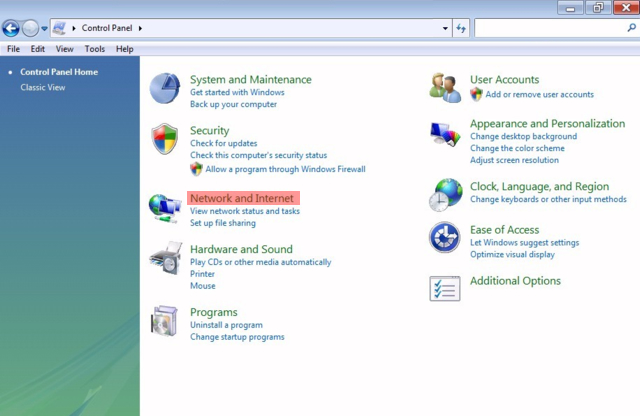The width and height of the screenshot is (640, 416).
Task: Click Play CDs or other media automatically
Action: (x=260, y=262)
